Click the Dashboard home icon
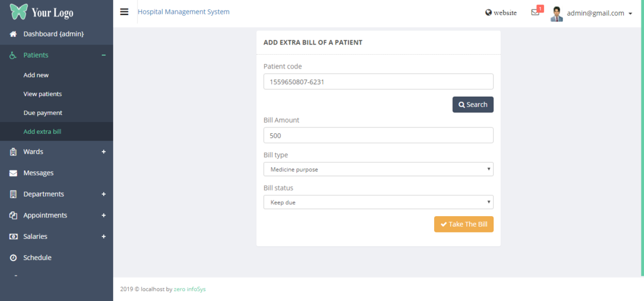 tap(13, 34)
